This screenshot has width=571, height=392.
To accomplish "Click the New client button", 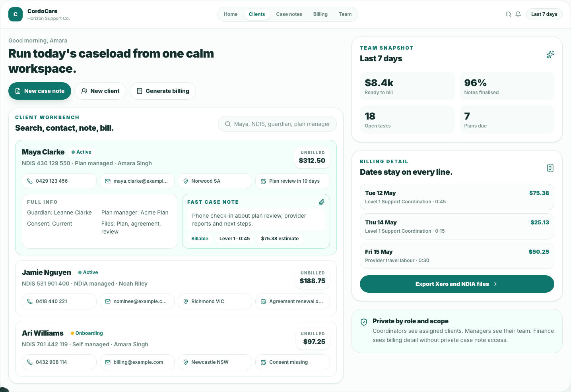I will (x=100, y=91).
